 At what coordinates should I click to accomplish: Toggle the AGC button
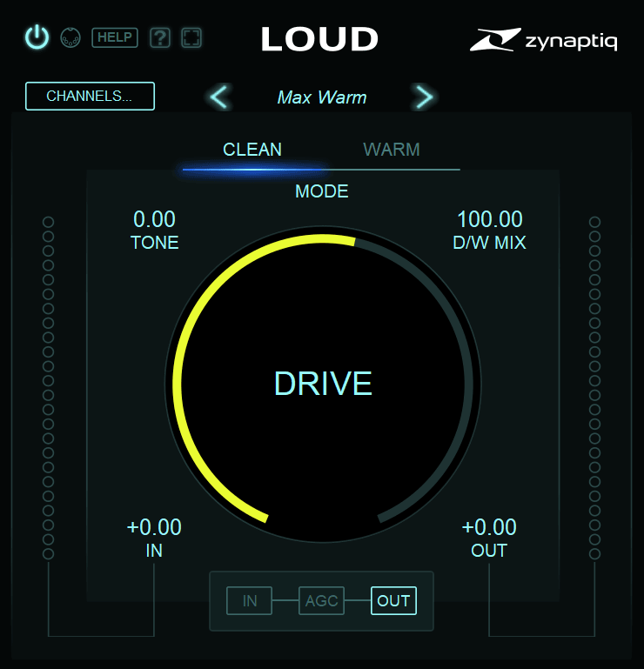(x=321, y=601)
